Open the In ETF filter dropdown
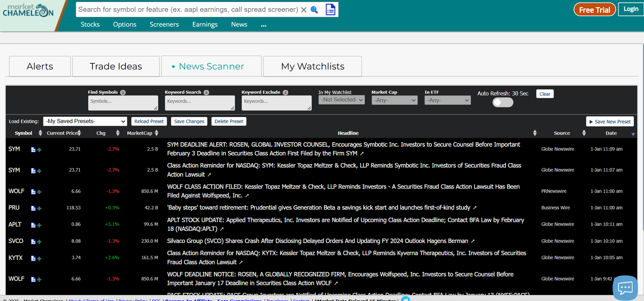Viewport: 644px width, 301px height. (x=448, y=100)
